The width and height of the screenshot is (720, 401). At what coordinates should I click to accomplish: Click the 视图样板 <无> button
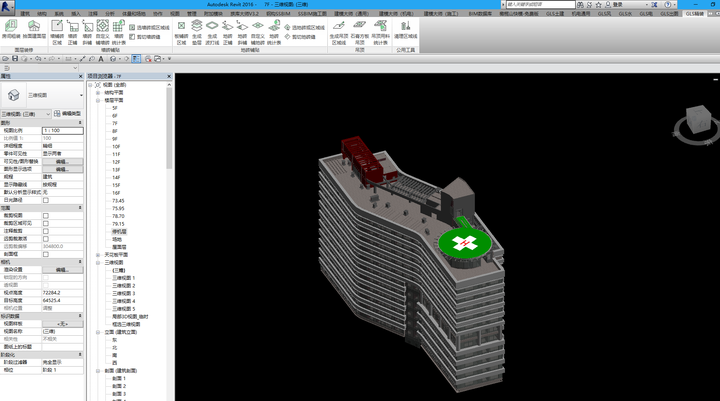[62, 324]
